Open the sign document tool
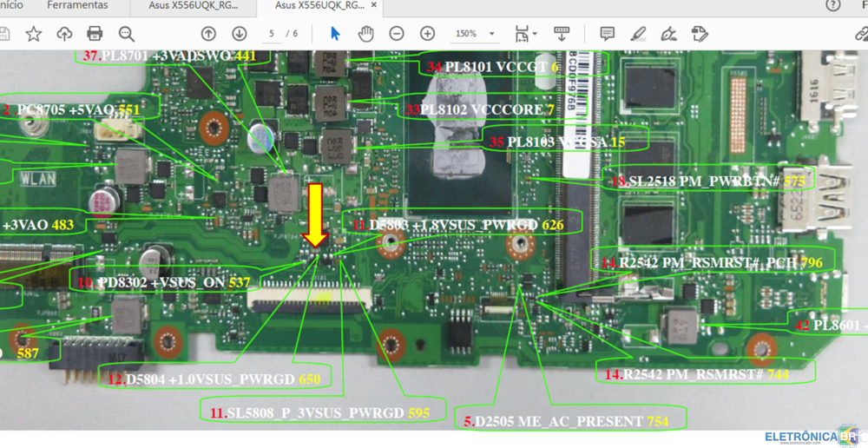This screenshot has height=448, width=868. 668,34
